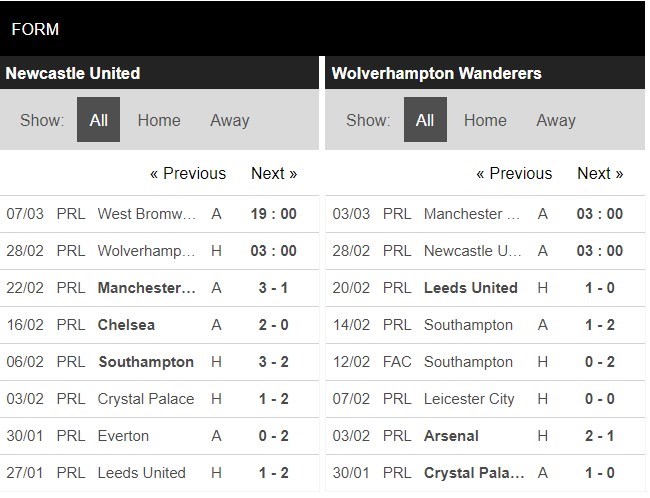Open Leicester City 0 - 0 result
Image resolution: width=650 pixels, height=498 pixels.
pyautogui.click(x=599, y=399)
